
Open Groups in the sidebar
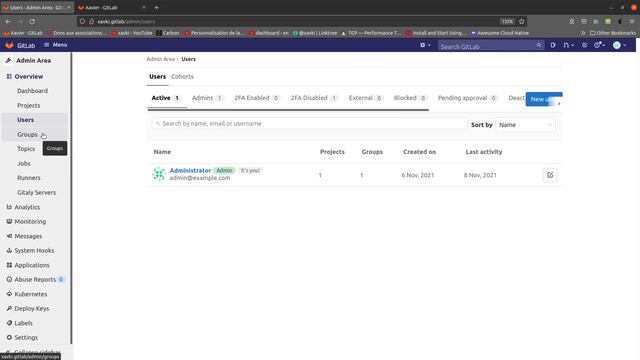(x=27, y=134)
